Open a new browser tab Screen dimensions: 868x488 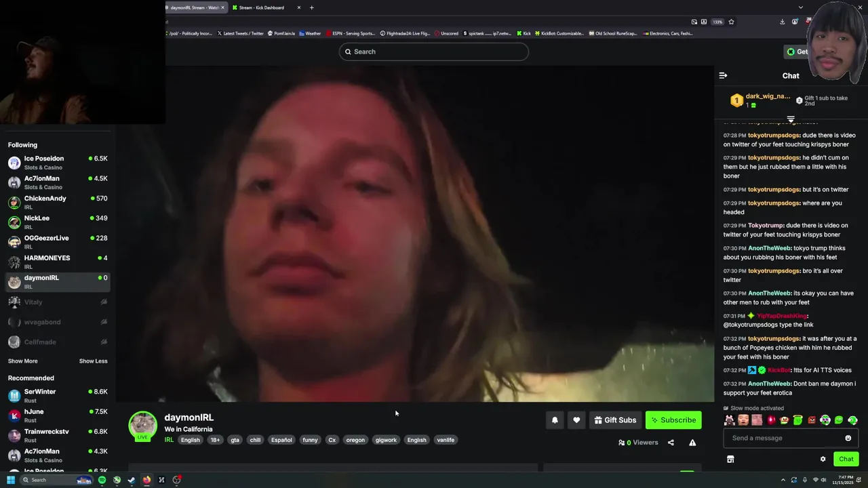pyautogui.click(x=312, y=7)
